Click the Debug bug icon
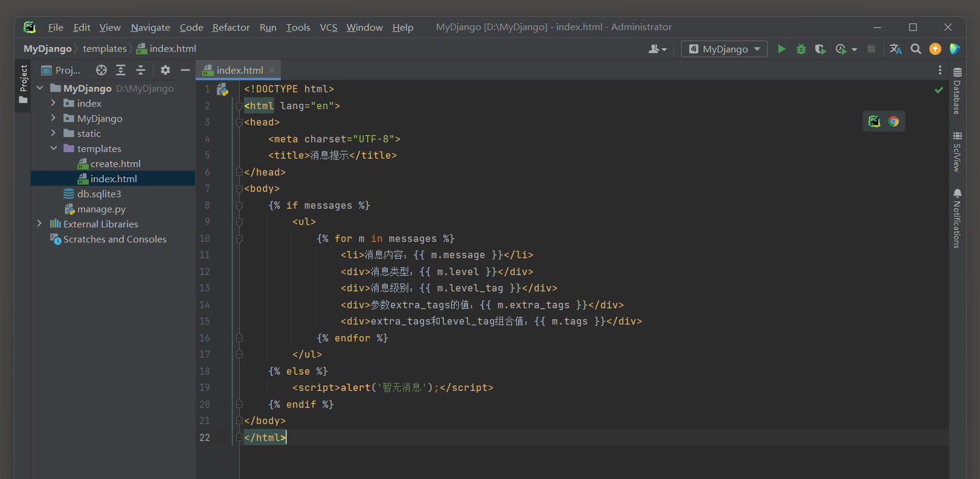This screenshot has width=980, height=479. click(x=801, y=49)
